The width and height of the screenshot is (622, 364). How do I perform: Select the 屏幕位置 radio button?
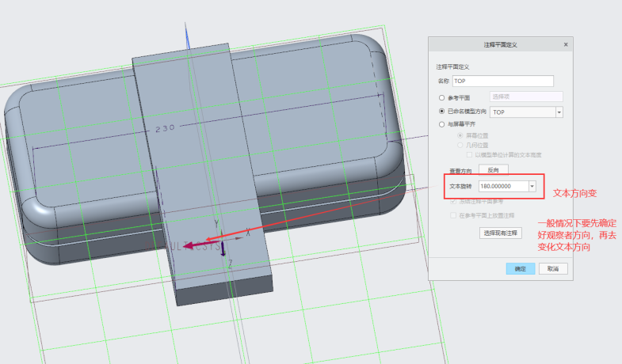click(460, 136)
